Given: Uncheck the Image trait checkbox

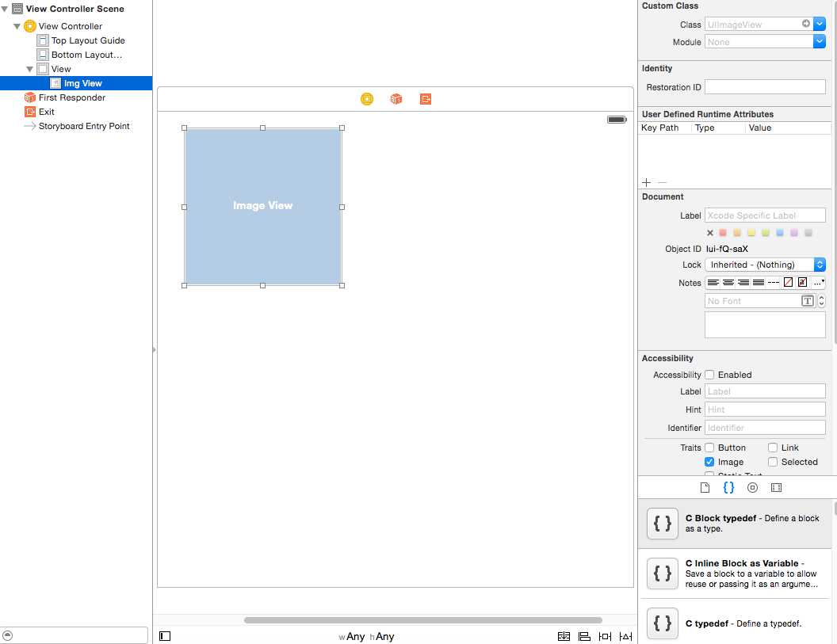Looking at the screenshot, I should (x=709, y=462).
